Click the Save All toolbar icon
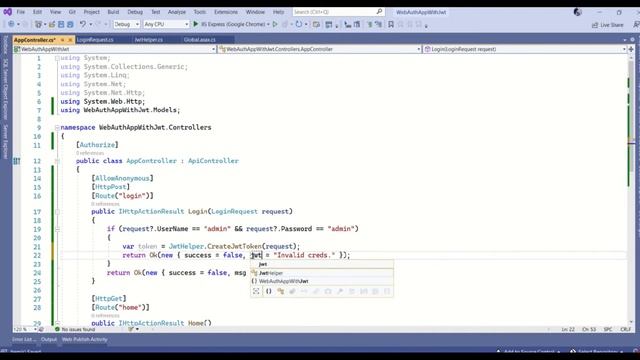640x360 pixels. click(70, 24)
